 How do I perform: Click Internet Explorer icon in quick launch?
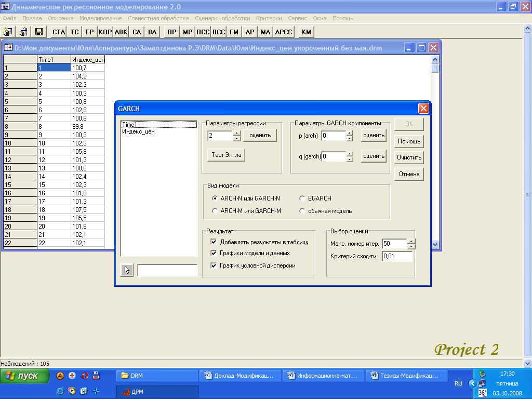(x=60, y=391)
